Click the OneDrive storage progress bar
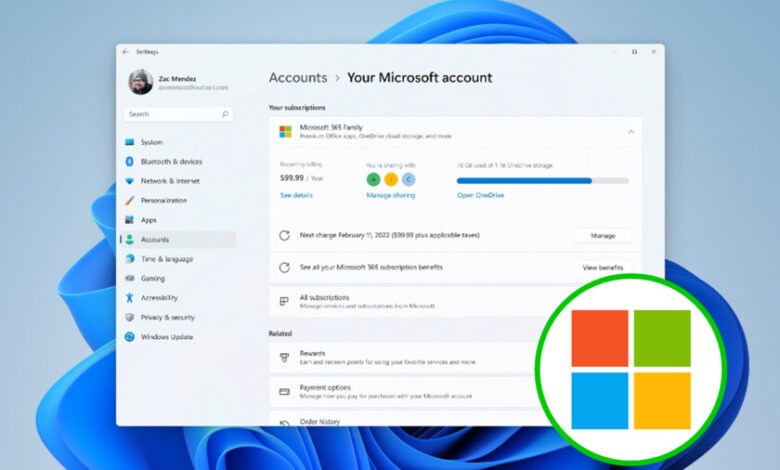The width and height of the screenshot is (780, 470). tap(543, 181)
